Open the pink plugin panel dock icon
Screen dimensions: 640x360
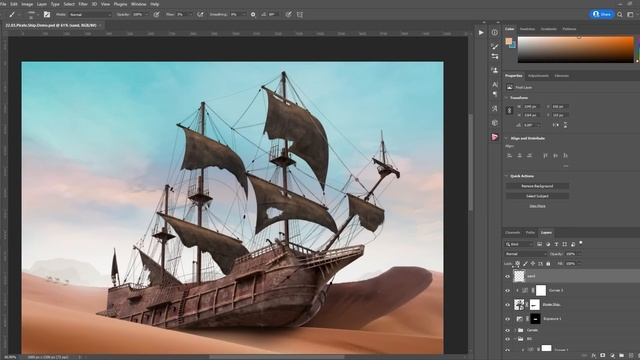pos(495,137)
